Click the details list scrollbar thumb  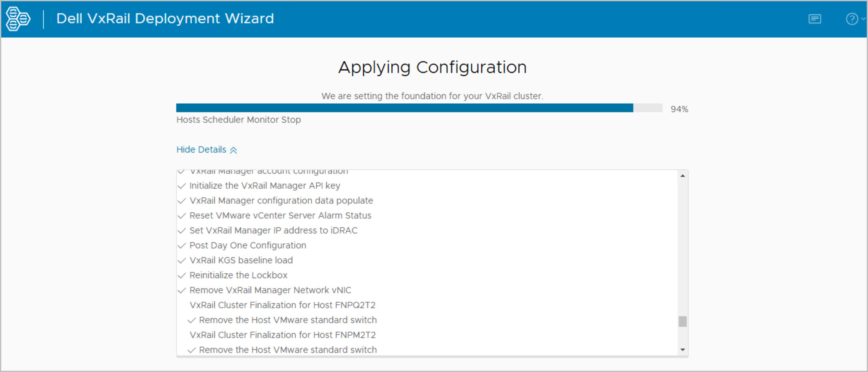[682, 321]
